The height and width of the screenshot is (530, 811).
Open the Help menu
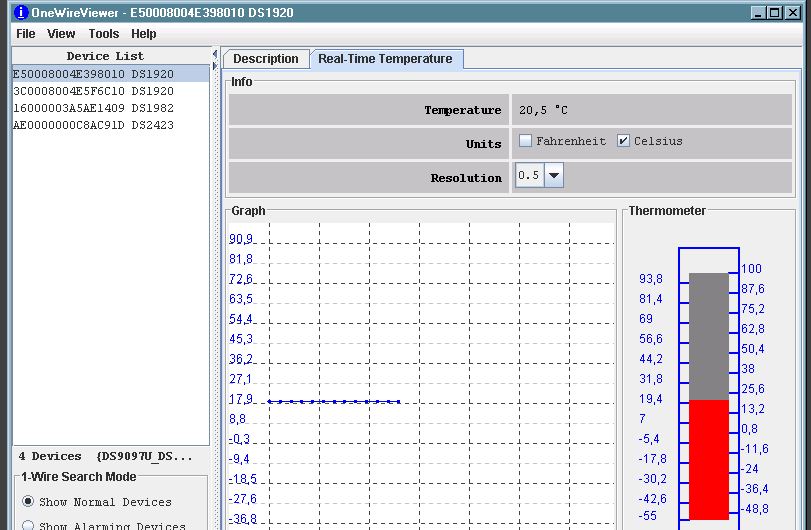(x=144, y=34)
